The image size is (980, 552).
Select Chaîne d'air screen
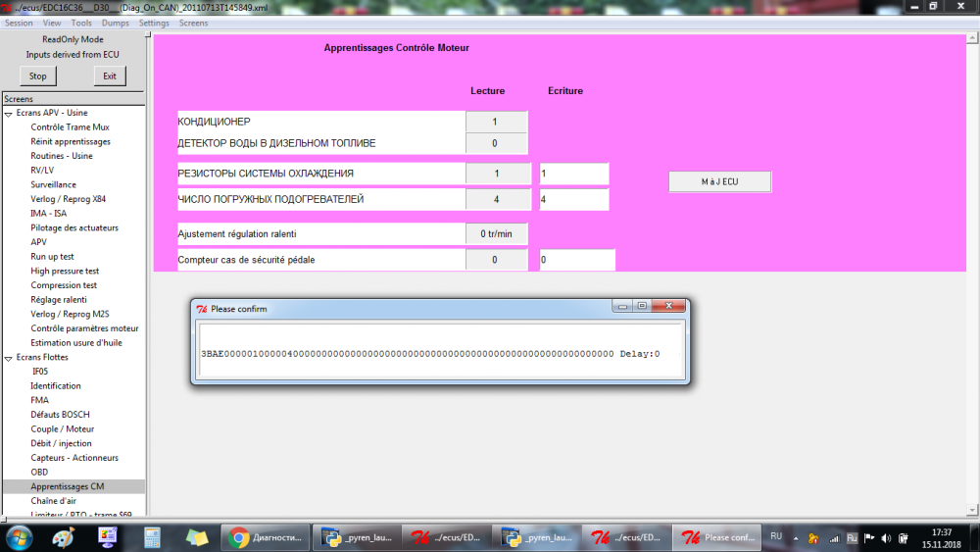[x=53, y=501]
